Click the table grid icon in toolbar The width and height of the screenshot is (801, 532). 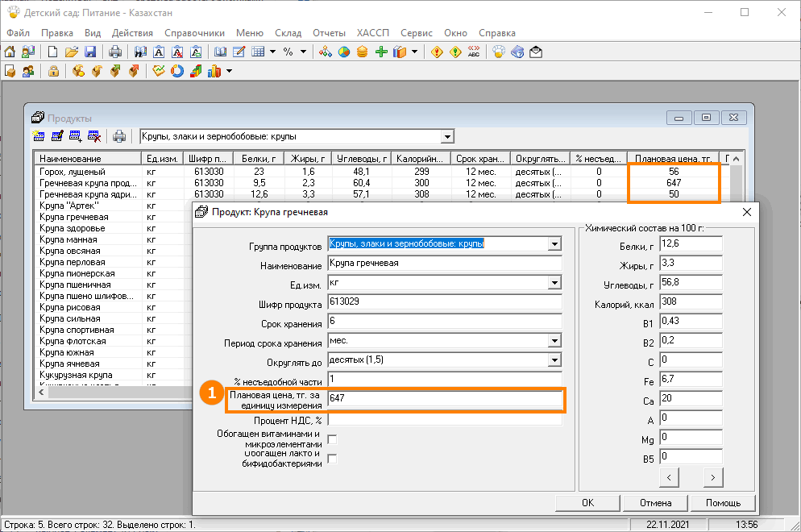tap(258, 52)
